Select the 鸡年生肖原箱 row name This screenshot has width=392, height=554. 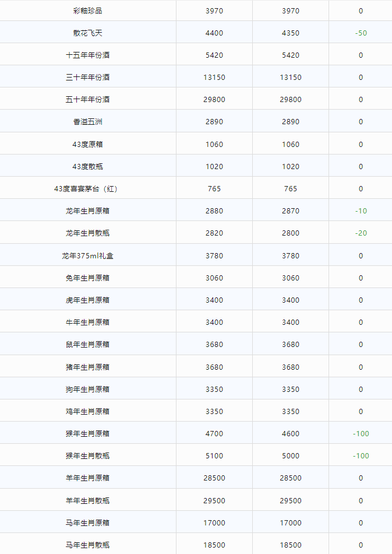pyautogui.click(x=87, y=412)
